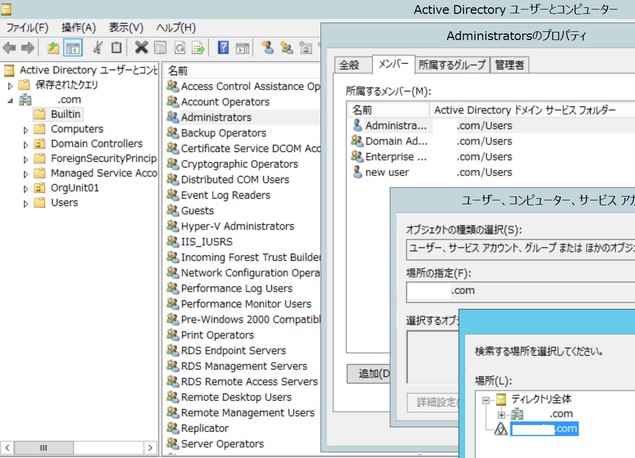Click the MMC app icon in title bar
The width and height of the screenshot is (635, 458).
6,9
